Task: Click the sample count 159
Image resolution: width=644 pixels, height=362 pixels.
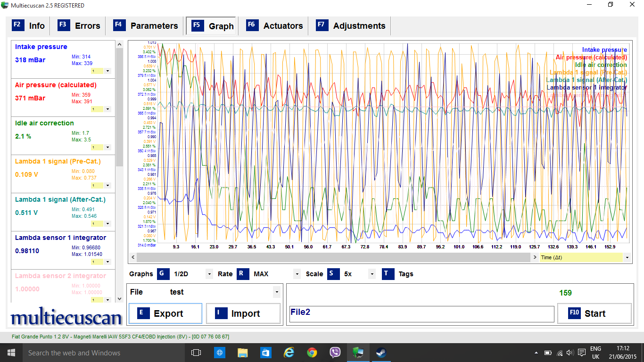Action: tap(565, 293)
